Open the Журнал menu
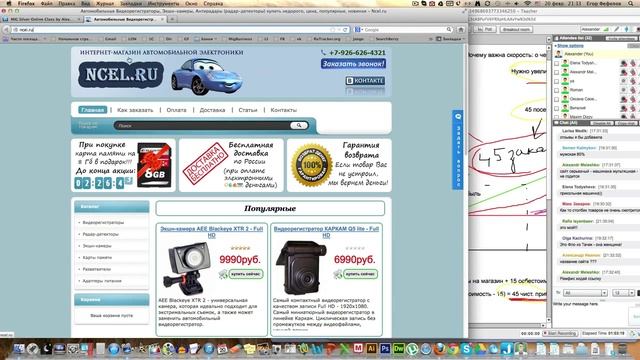640x360 pixels. tap(105, 3)
